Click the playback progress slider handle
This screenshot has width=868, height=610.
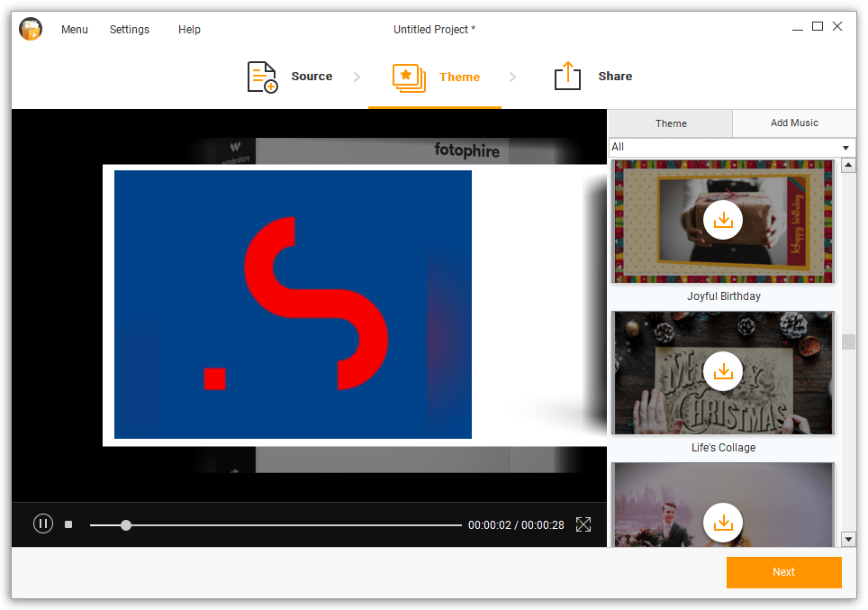tap(126, 524)
